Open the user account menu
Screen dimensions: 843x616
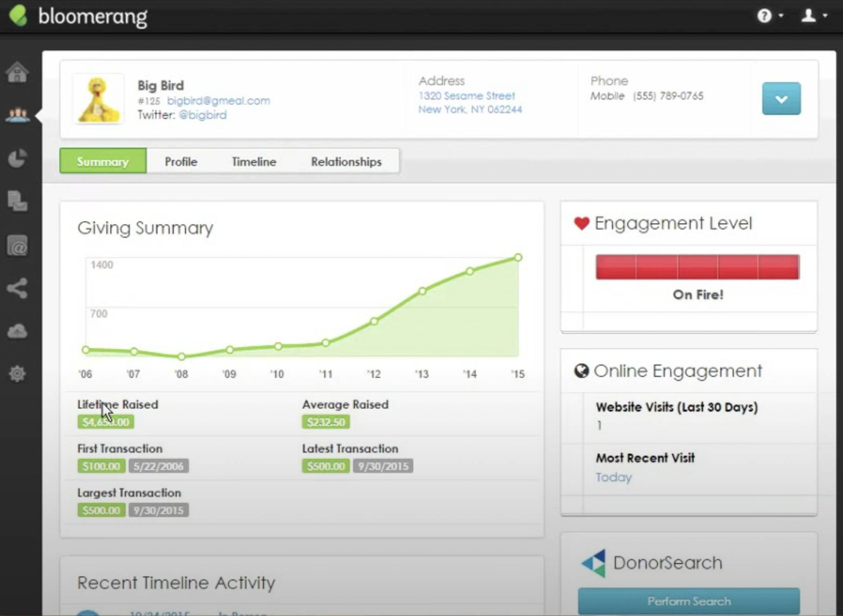tap(809, 16)
